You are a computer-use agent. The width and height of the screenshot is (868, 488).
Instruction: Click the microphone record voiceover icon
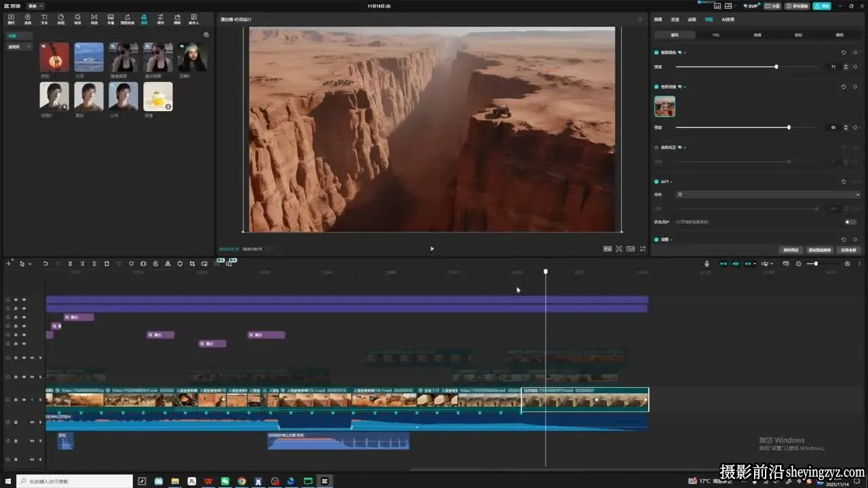click(x=707, y=264)
